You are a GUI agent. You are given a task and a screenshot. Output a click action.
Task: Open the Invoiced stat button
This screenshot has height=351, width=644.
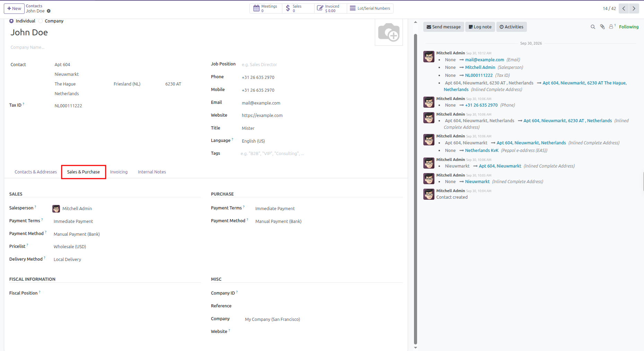330,8
